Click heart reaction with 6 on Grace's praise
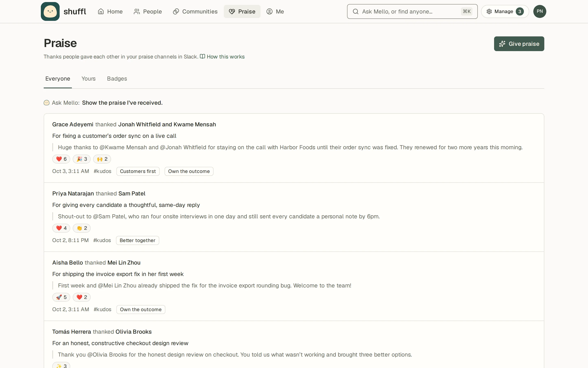This screenshot has width=588, height=368. [x=61, y=159]
